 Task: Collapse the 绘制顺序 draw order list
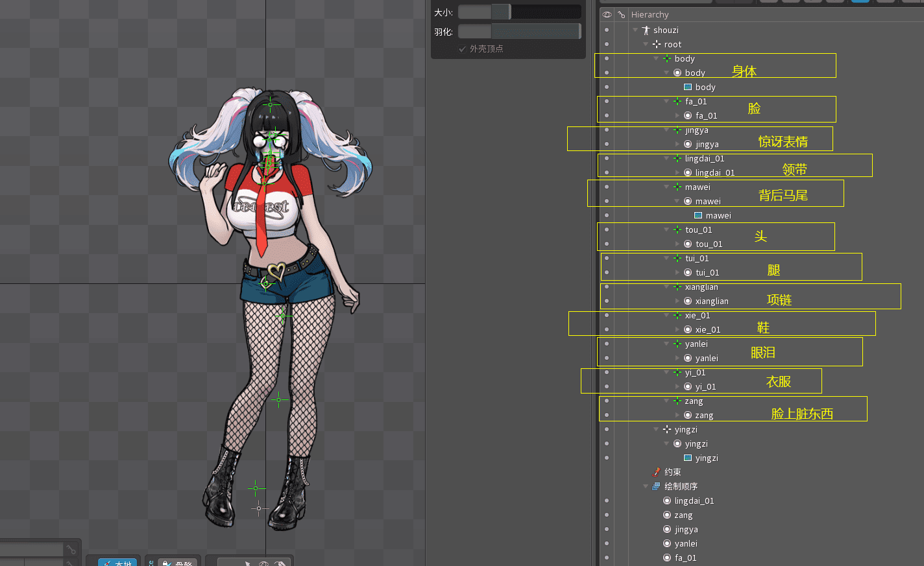point(646,487)
